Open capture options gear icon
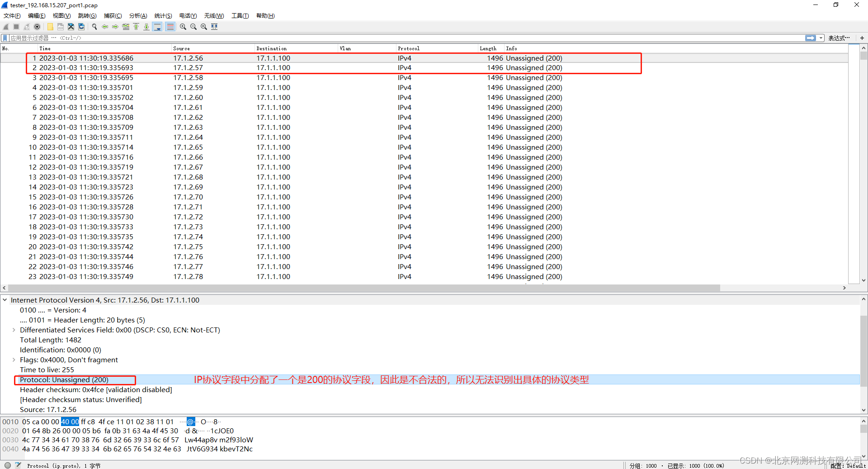868x469 pixels. [37, 27]
